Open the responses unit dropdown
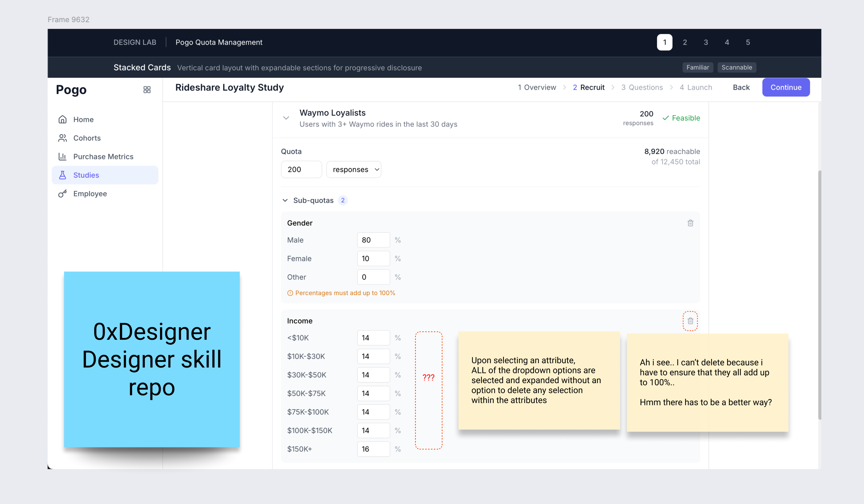 353,169
